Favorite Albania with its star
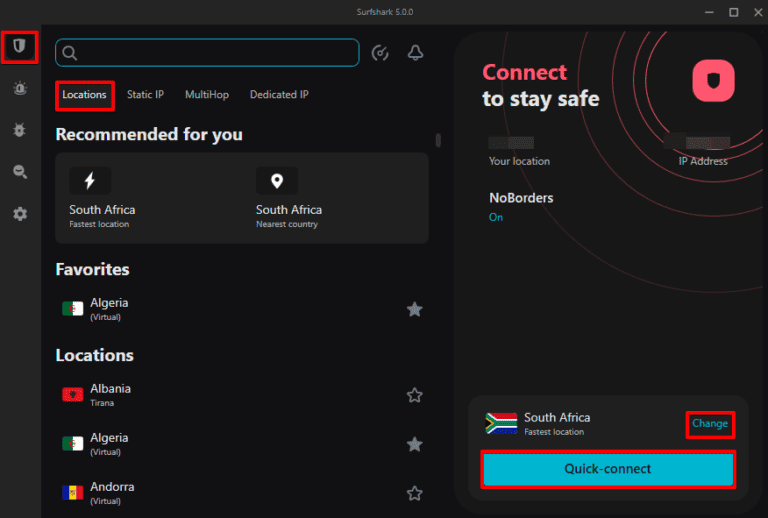The height and width of the screenshot is (518, 768). pyautogui.click(x=415, y=395)
